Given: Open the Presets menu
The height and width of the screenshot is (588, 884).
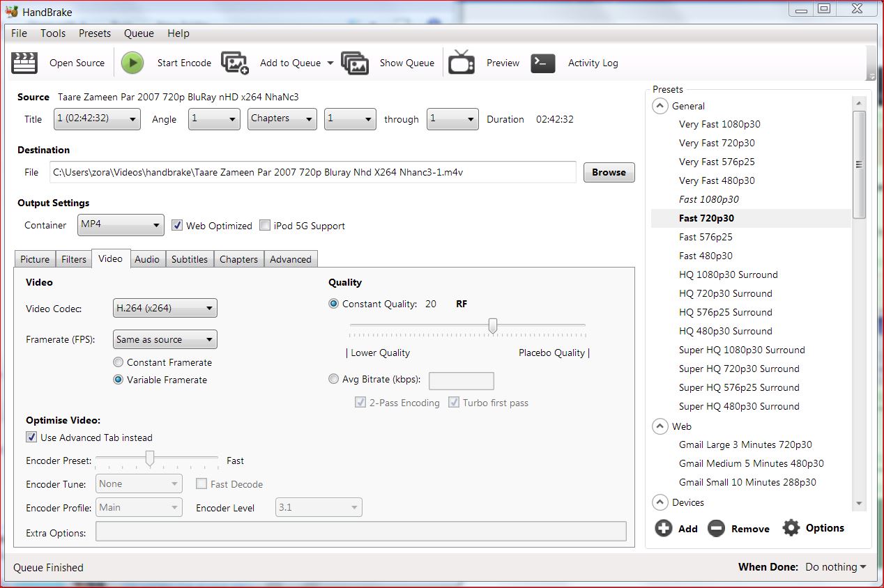Looking at the screenshot, I should coord(95,33).
